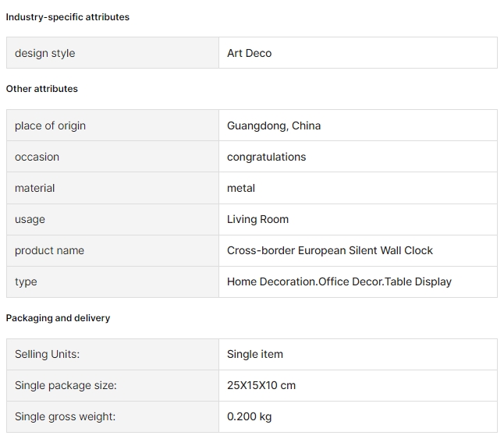Click the congratulations value cell
Viewport: 504px width, 446px height.
(358, 157)
